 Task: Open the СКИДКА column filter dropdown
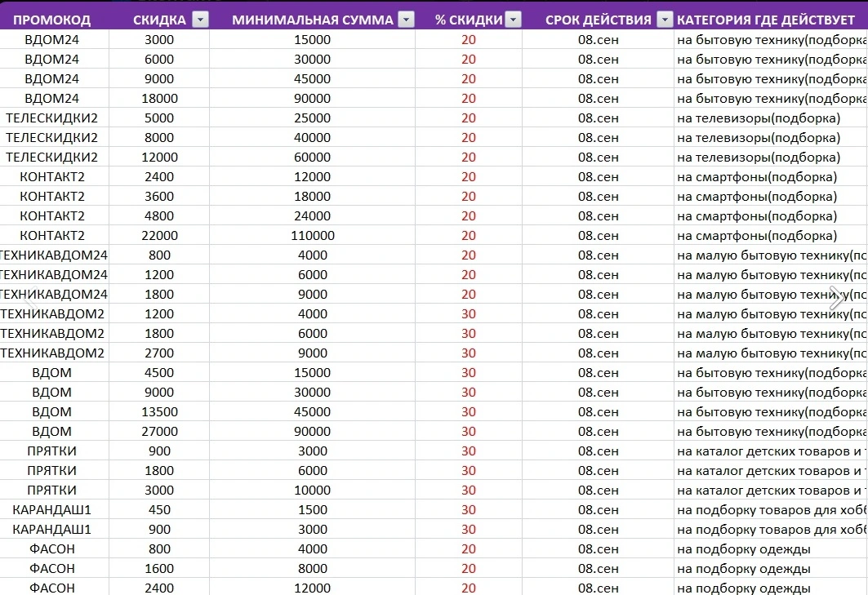[x=200, y=20]
